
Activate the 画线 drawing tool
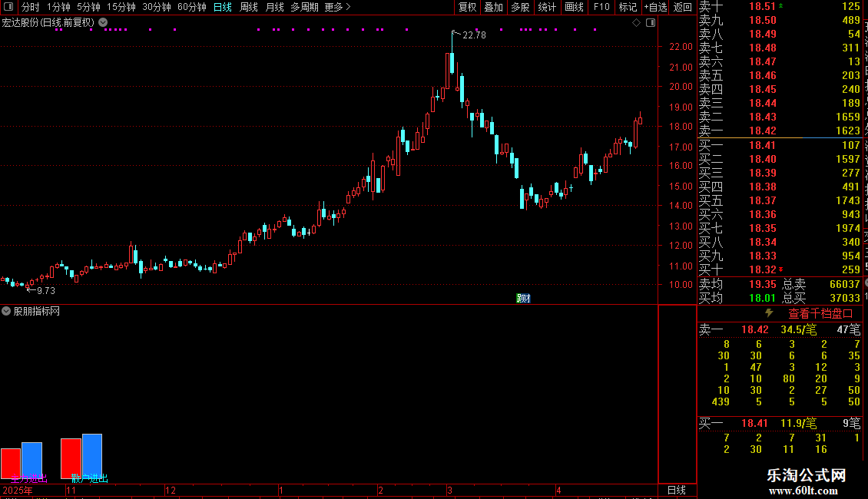(x=574, y=7)
